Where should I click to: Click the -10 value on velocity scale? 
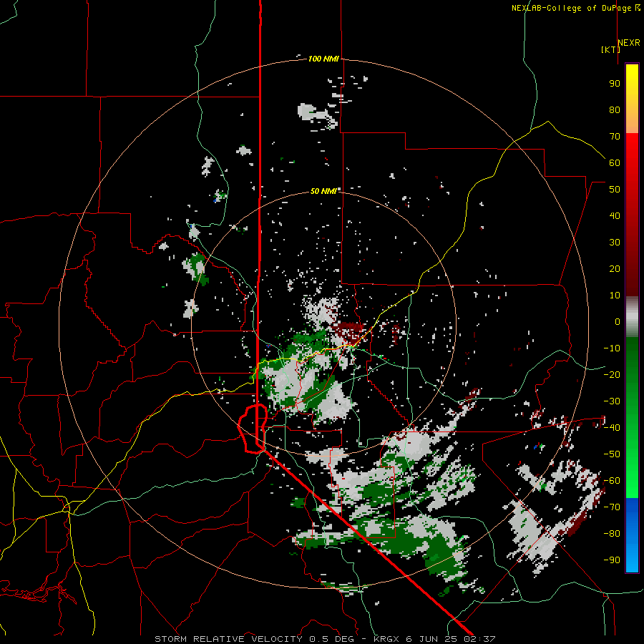(612, 348)
